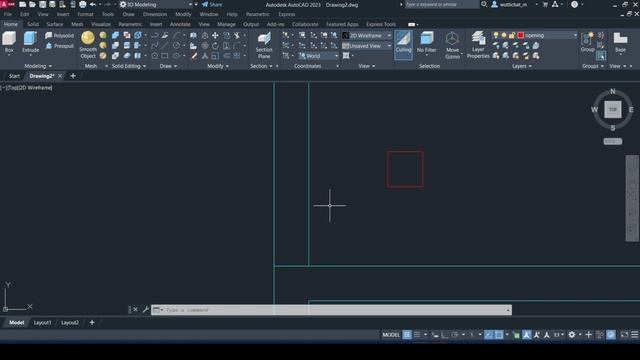This screenshot has width=640, height=360.
Task: Switch to the Visualize ribbon tab
Action: coord(101,24)
